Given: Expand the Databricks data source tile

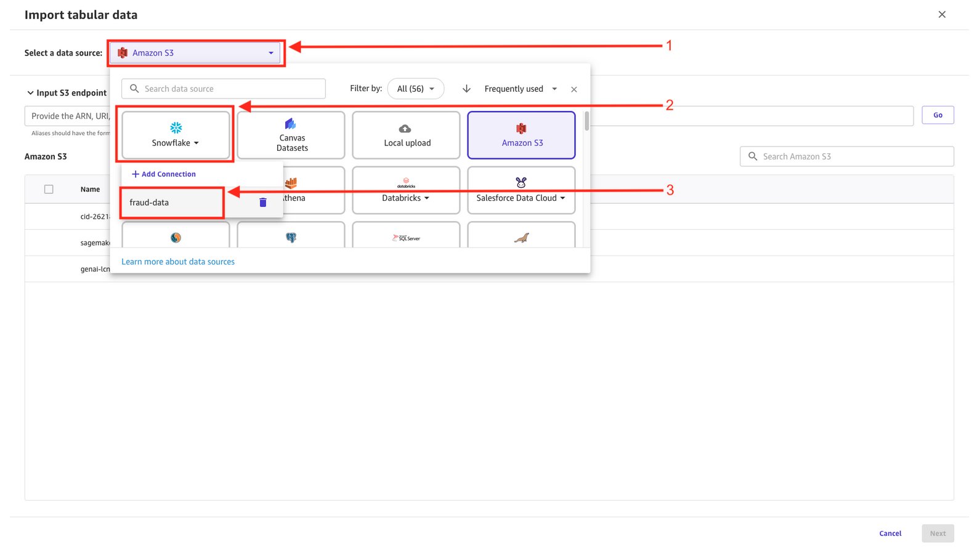Looking at the screenshot, I should [406, 190].
